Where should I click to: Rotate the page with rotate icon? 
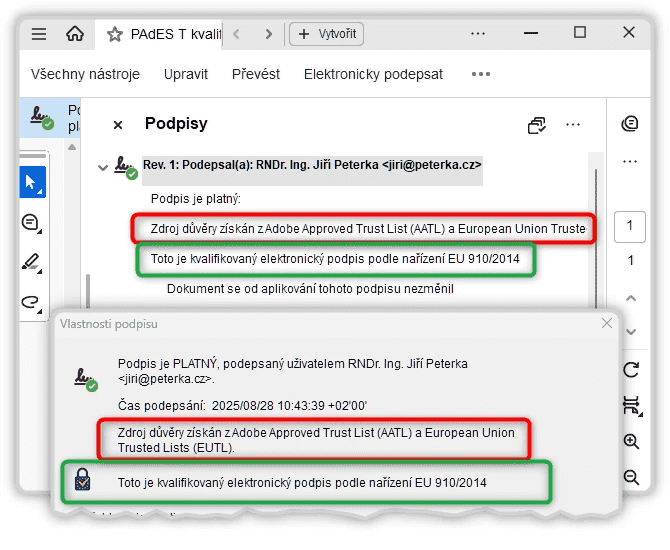[x=631, y=370]
